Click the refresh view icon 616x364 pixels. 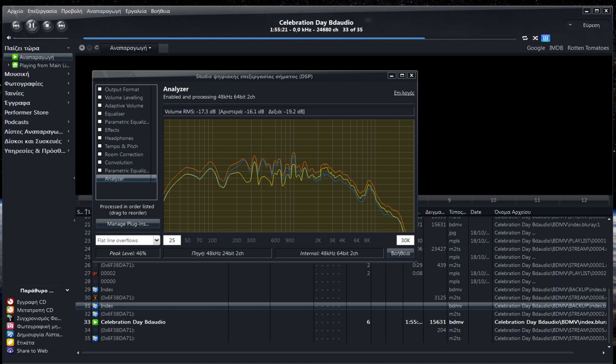(97, 48)
